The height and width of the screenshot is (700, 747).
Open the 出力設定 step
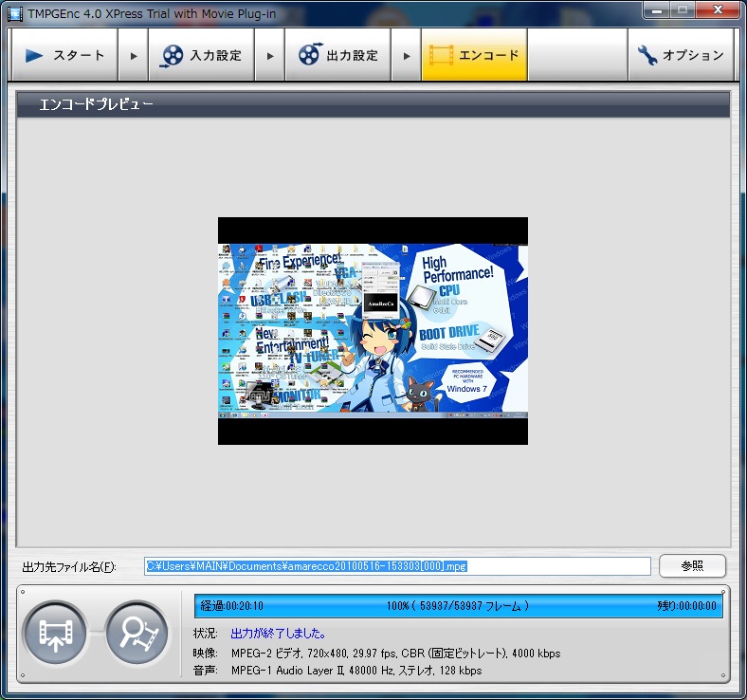click(x=337, y=55)
